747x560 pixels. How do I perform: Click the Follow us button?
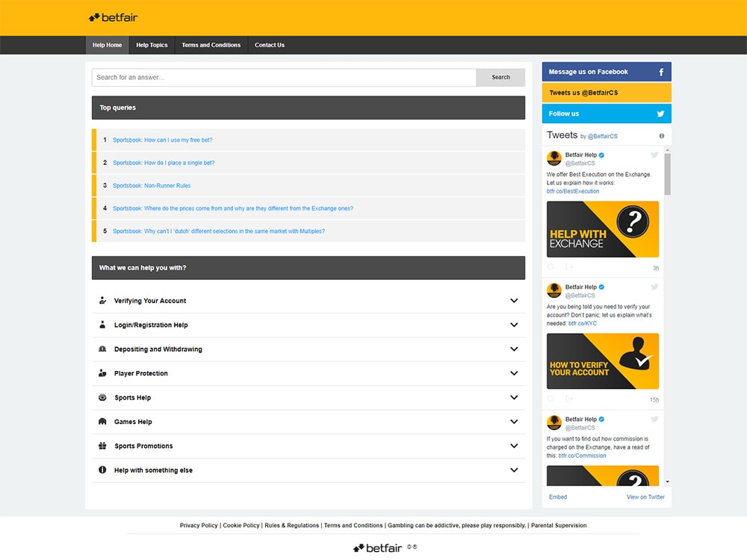[x=607, y=113]
